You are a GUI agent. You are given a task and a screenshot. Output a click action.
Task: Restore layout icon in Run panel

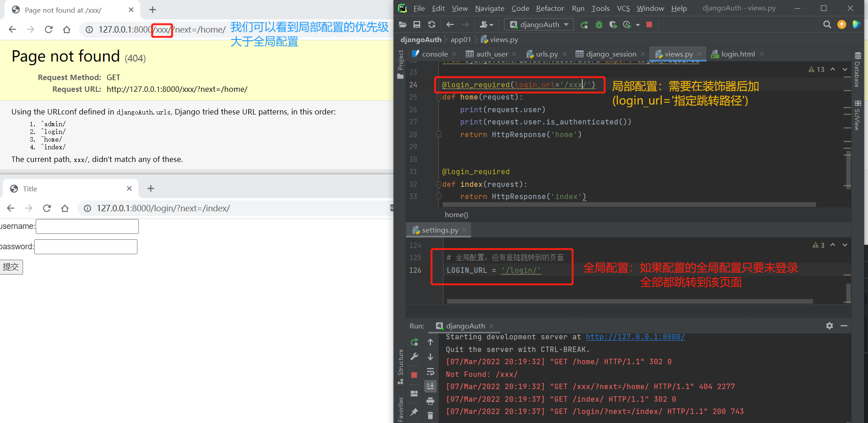(414, 394)
